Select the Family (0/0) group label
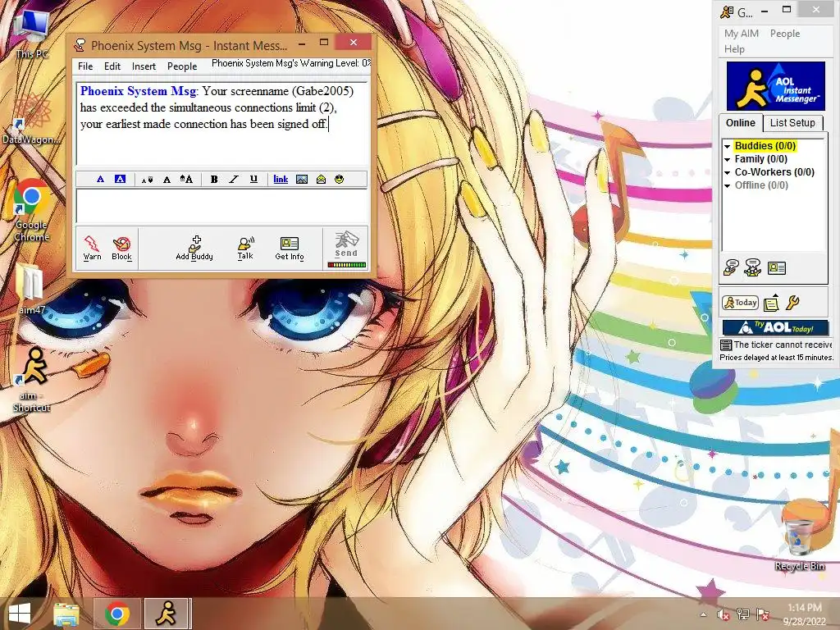 pos(760,159)
